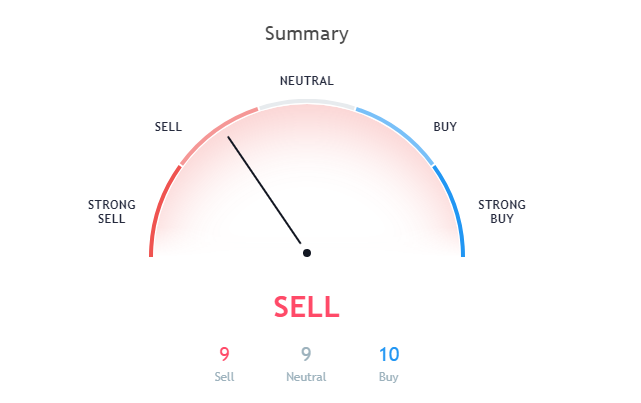Click the gray neutral arc segment
The image size is (641, 403).
(x=307, y=103)
